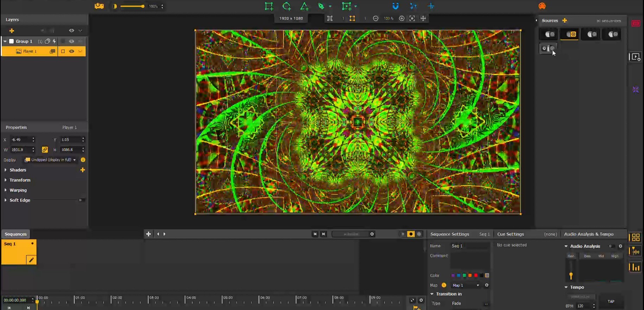
Task: Open Map settings gear icon
Action: coord(487,285)
